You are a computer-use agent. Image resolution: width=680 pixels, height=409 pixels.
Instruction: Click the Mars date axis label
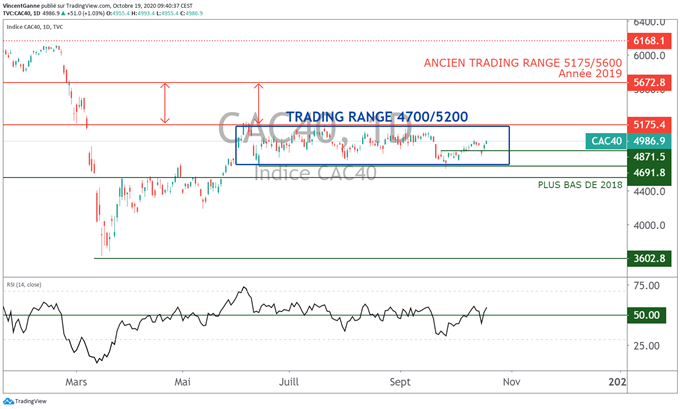coord(76,382)
